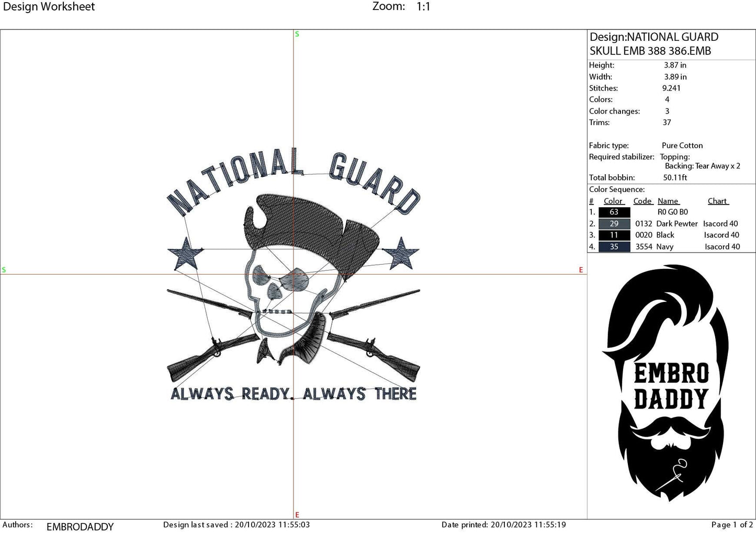Click the 'Navy' color name
Image resolution: width=756 pixels, height=533 pixels.
pyautogui.click(x=664, y=247)
